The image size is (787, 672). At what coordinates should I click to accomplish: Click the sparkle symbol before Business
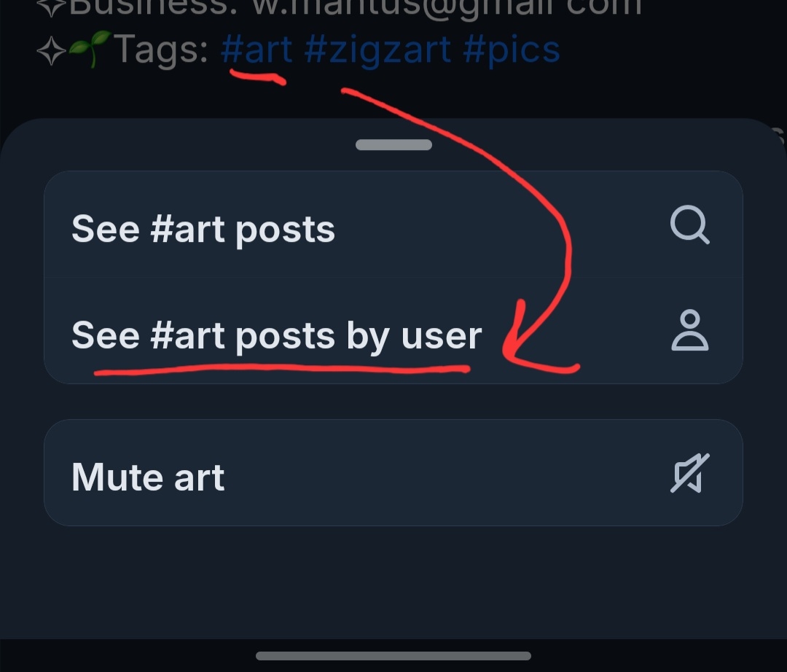51,6
